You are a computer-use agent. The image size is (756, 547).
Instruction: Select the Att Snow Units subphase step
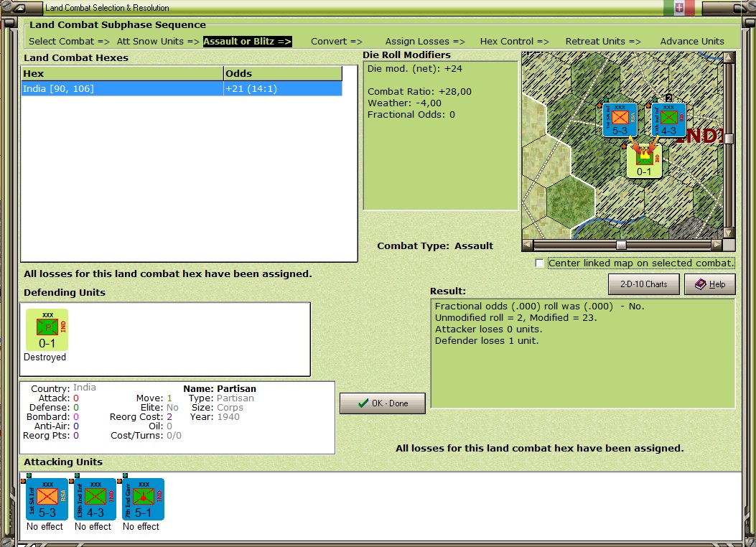click(158, 42)
